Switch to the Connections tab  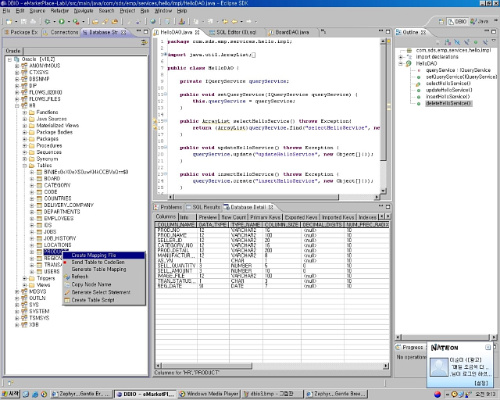61,32
